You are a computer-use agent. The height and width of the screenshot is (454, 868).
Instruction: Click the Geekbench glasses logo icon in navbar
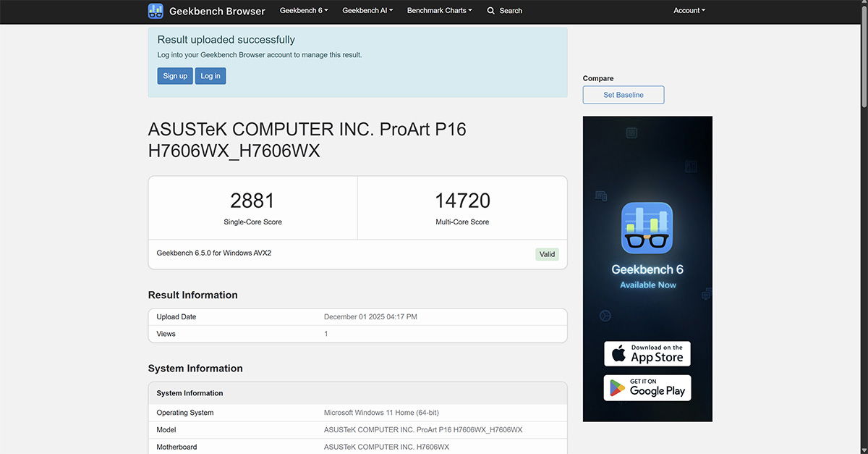156,11
